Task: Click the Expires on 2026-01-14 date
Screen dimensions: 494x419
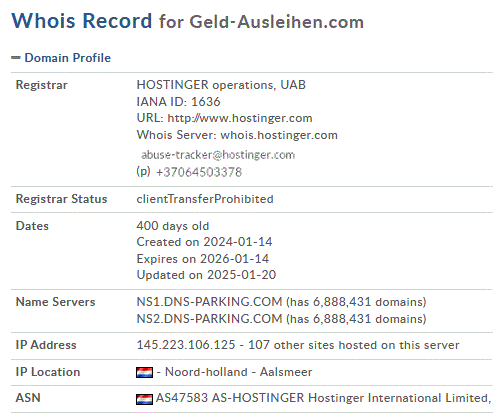Action: click(x=203, y=259)
